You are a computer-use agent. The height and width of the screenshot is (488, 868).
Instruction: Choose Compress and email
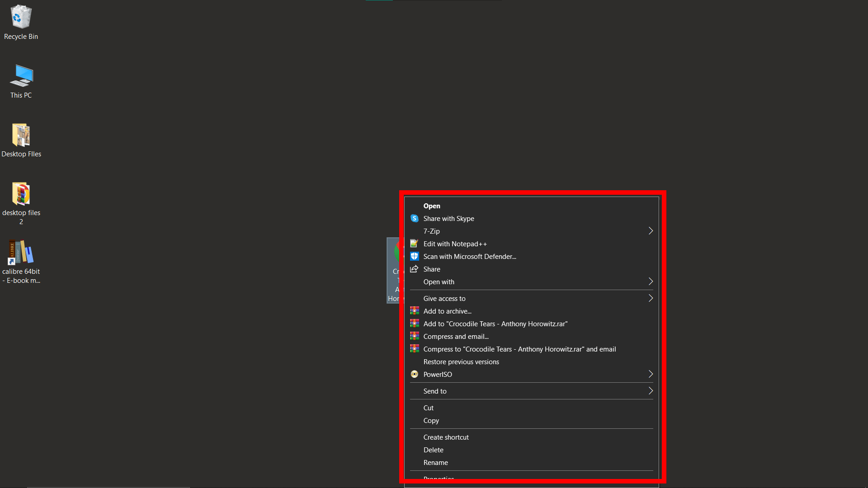tap(455, 336)
